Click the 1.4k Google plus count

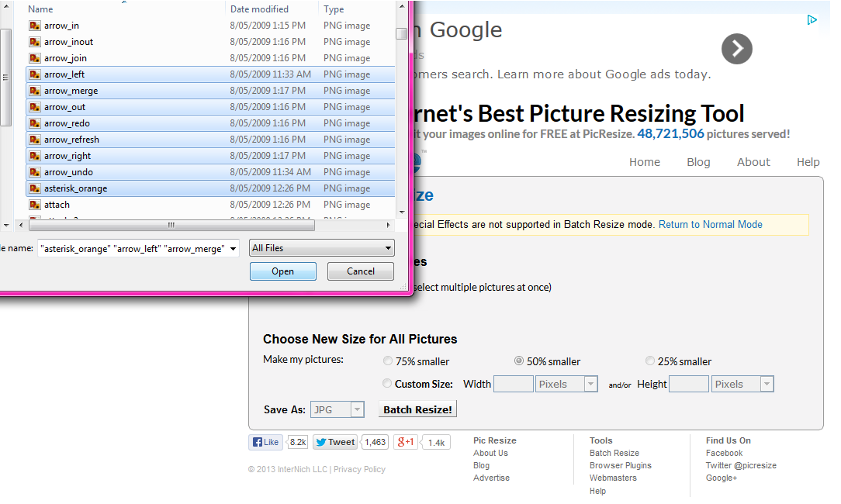tap(436, 443)
